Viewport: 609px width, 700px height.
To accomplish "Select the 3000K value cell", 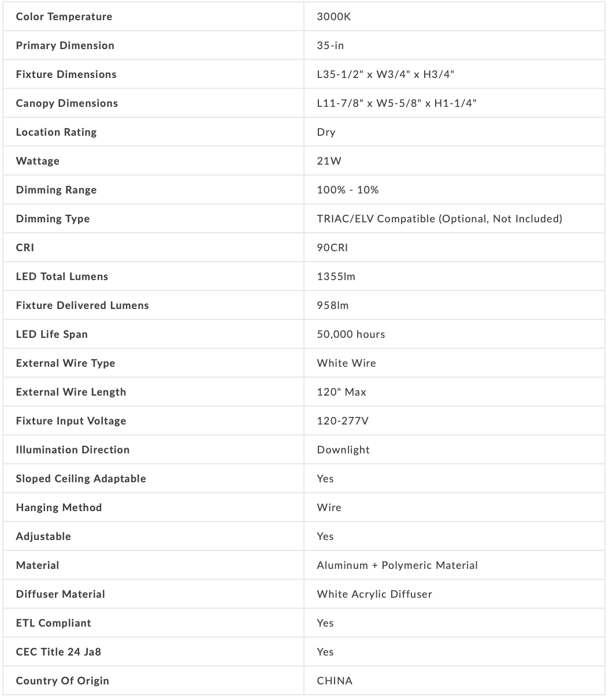I will click(x=334, y=17).
